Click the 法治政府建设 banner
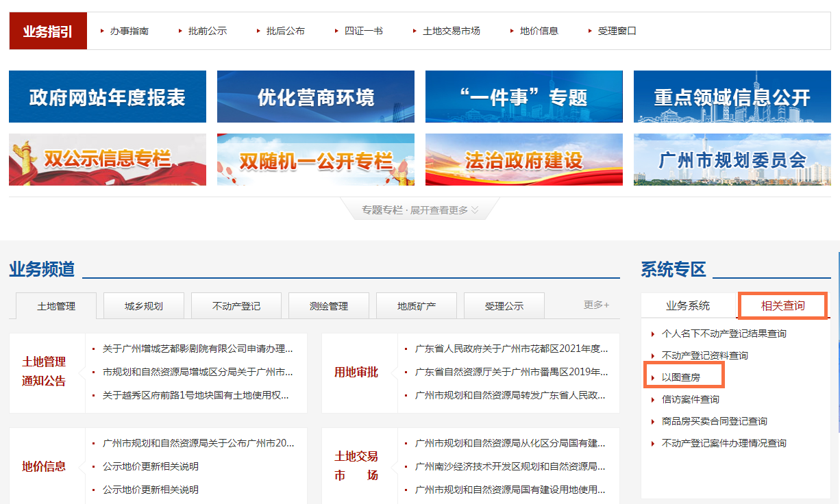Image resolution: width=840 pixels, height=504 pixels. coord(524,160)
